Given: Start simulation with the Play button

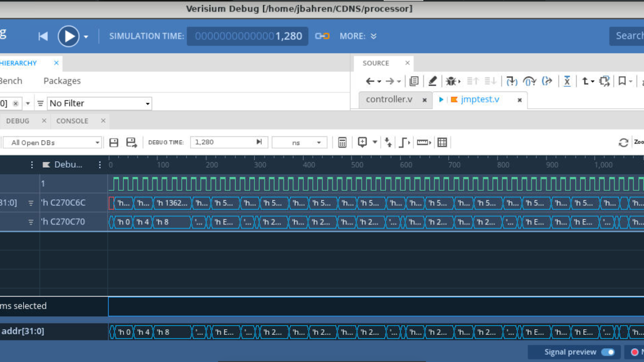Looking at the screenshot, I should coord(68,36).
